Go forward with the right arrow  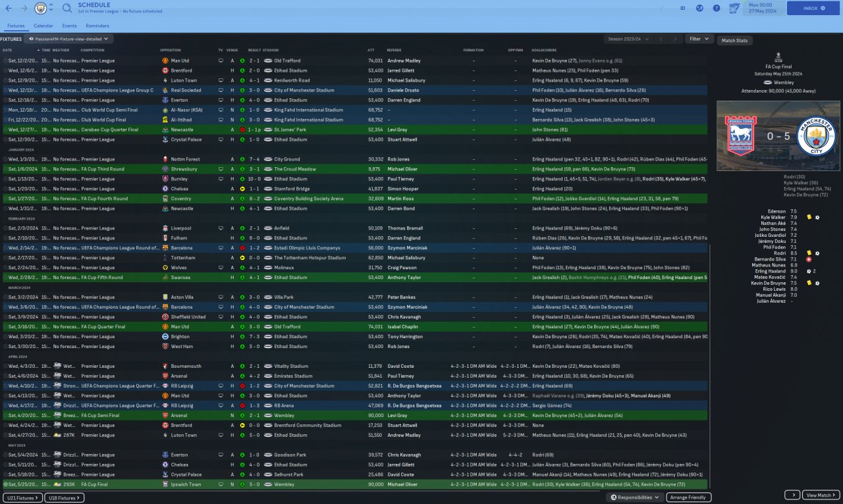coord(24,9)
